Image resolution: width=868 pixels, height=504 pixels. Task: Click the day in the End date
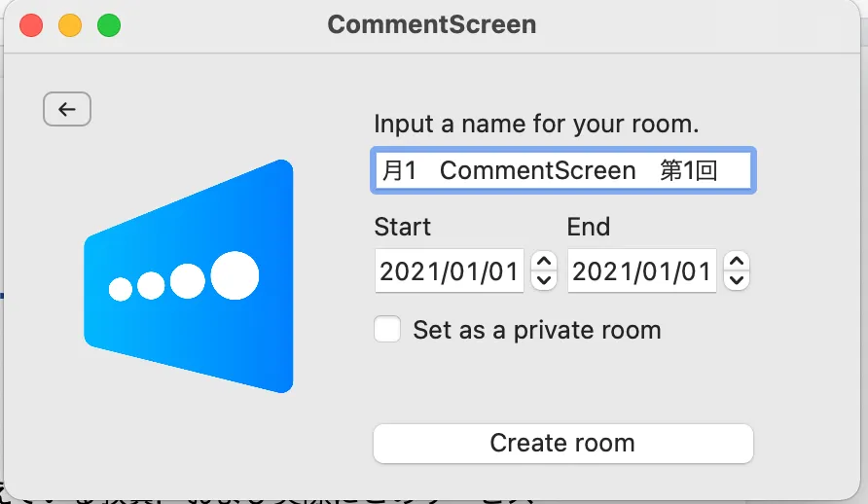point(697,270)
